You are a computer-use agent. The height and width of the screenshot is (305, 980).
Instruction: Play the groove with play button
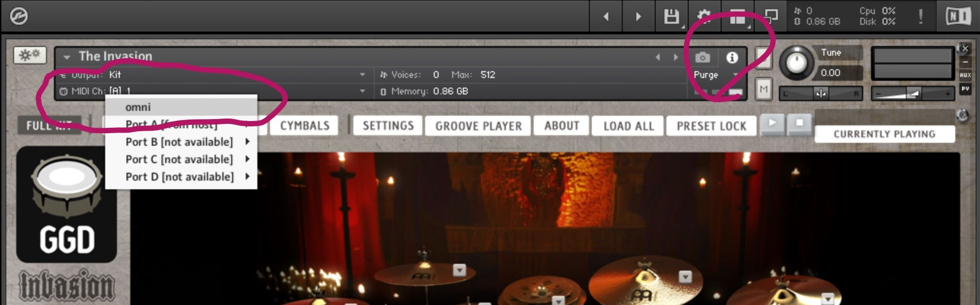point(772,124)
